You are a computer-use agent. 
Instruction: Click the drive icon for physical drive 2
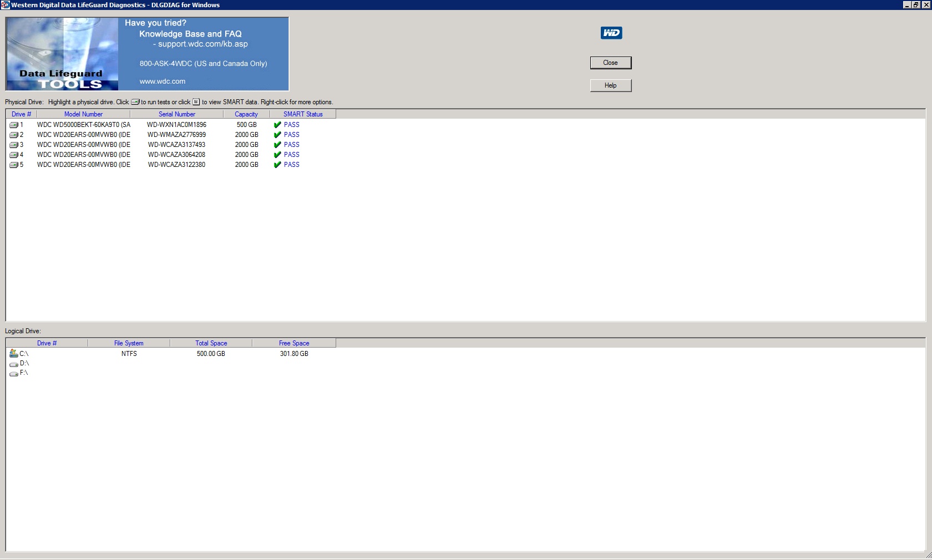[14, 135]
